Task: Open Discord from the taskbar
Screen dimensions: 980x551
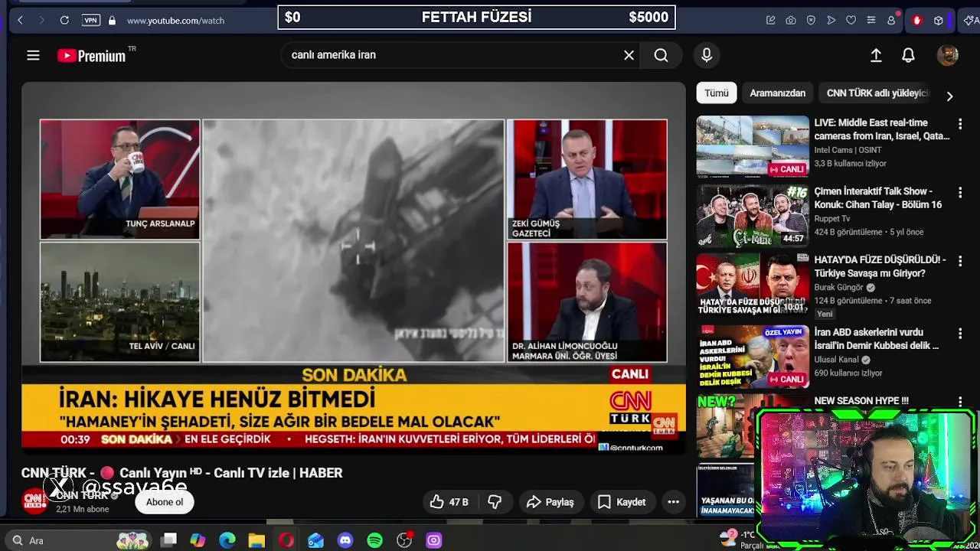Action: pos(345,540)
